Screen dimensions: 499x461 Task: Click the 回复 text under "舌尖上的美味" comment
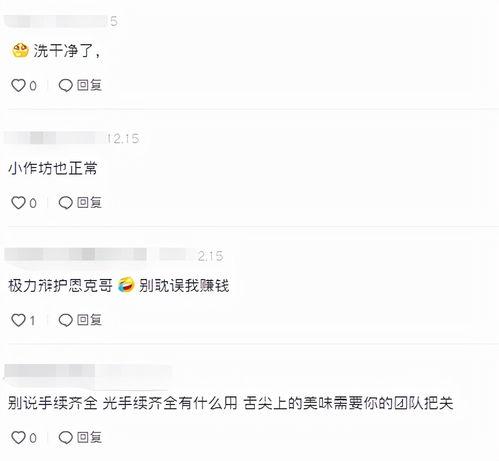point(89,437)
